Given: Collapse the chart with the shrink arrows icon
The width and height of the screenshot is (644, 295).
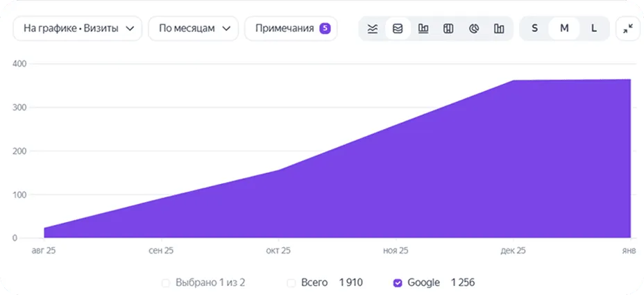Looking at the screenshot, I should 628,28.
